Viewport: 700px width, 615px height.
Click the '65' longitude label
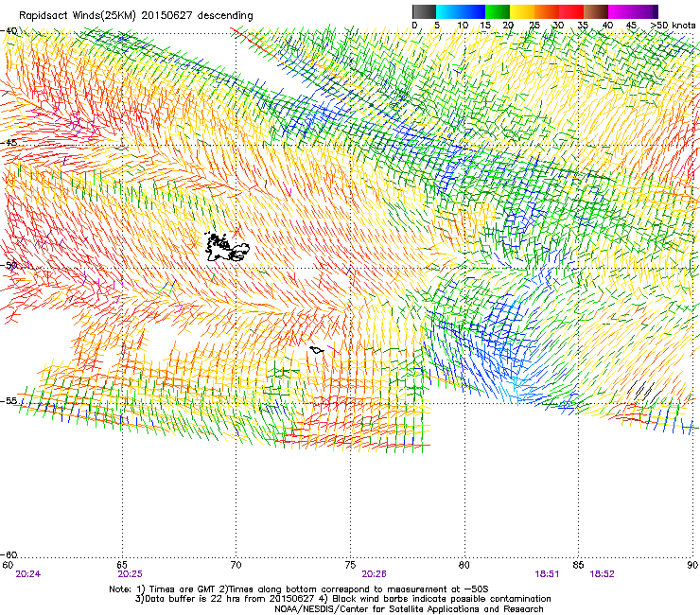pyautogui.click(x=122, y=565)
